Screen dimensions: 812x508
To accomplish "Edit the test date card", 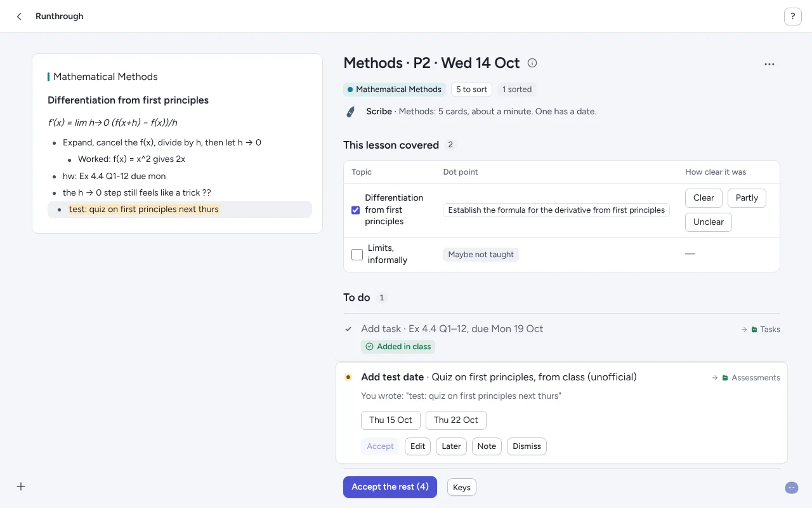I will (x=417, y=446).
